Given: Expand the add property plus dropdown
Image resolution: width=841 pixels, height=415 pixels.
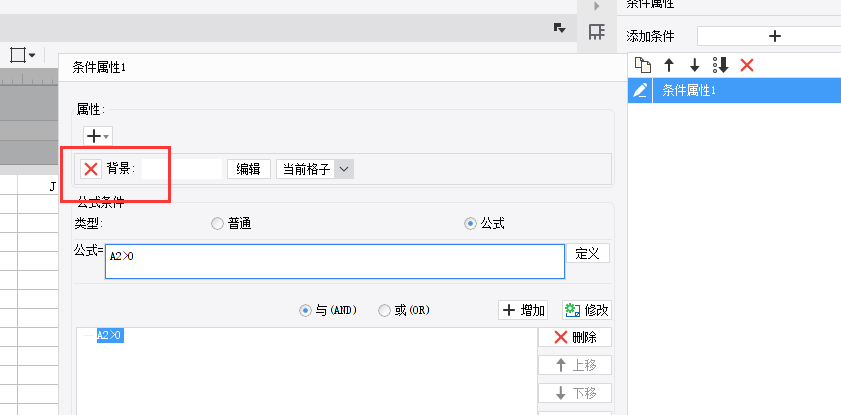Looking at the screenshot, I should click(97, 135).
